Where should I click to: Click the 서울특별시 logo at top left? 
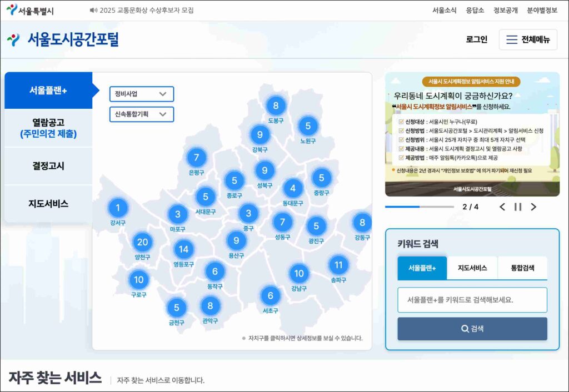[x=30, y=10]
